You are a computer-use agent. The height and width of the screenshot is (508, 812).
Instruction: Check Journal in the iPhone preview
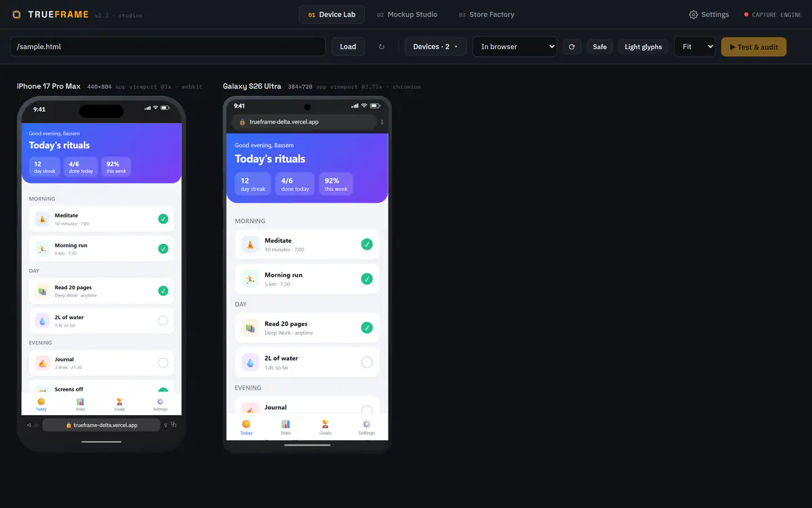(x=163, y=363)
